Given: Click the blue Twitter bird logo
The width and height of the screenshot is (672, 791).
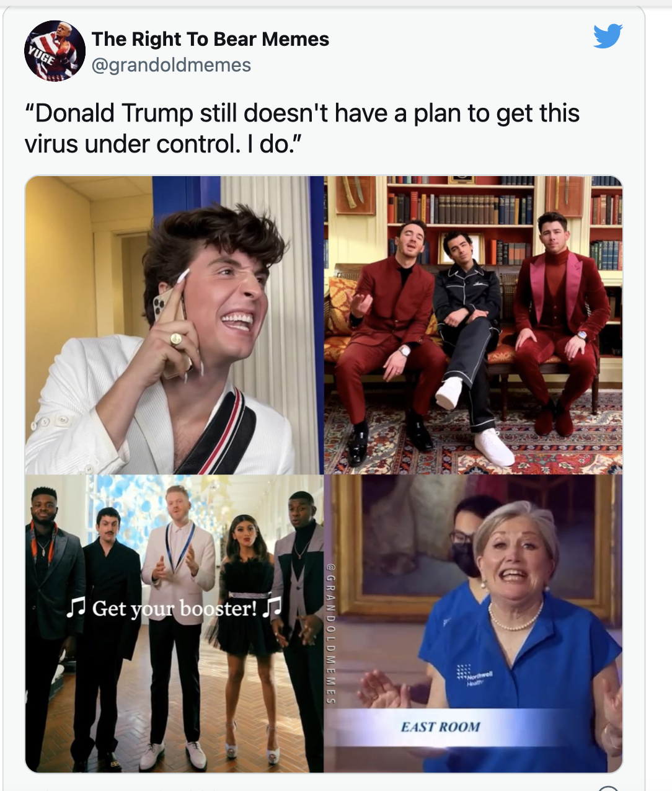Looking at the screenshot, I should coord(607,37).
